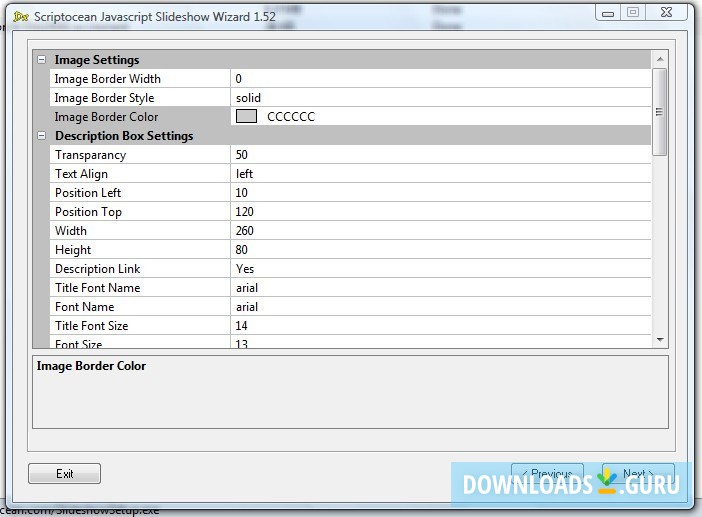702x517 pixels.
Task: Click the Scriptocean app icon in title bar
Action: 21,17
